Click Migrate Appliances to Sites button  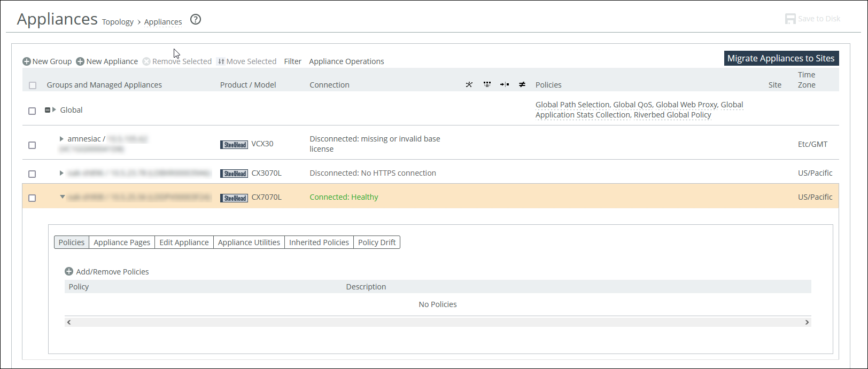[781, 58]
